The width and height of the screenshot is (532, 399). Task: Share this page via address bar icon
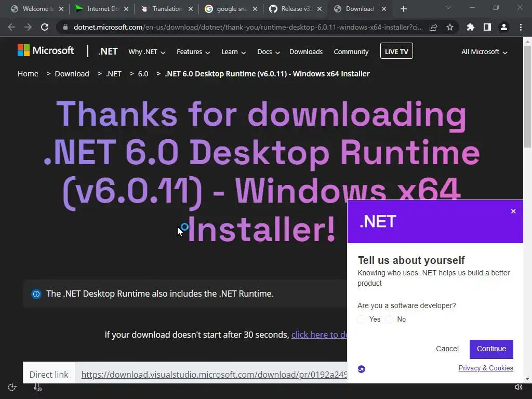(433, 27)
